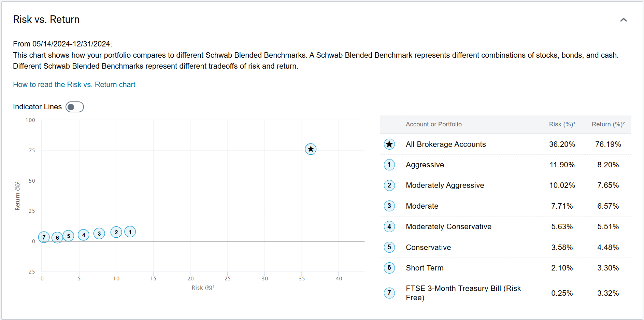Screen dimensions: 644x320
Task: Click the number 5 icon beside Conservative
Action: pyautogui.click(x=389, y=247)
